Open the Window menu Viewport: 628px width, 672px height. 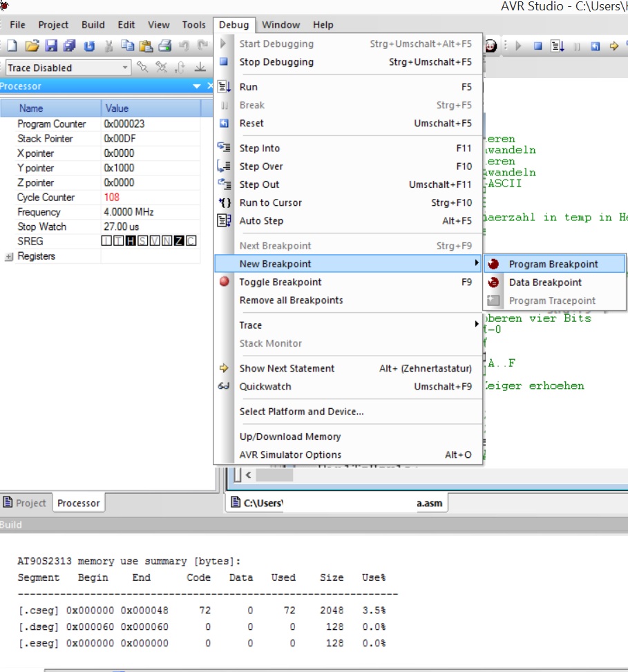(280, 25)
